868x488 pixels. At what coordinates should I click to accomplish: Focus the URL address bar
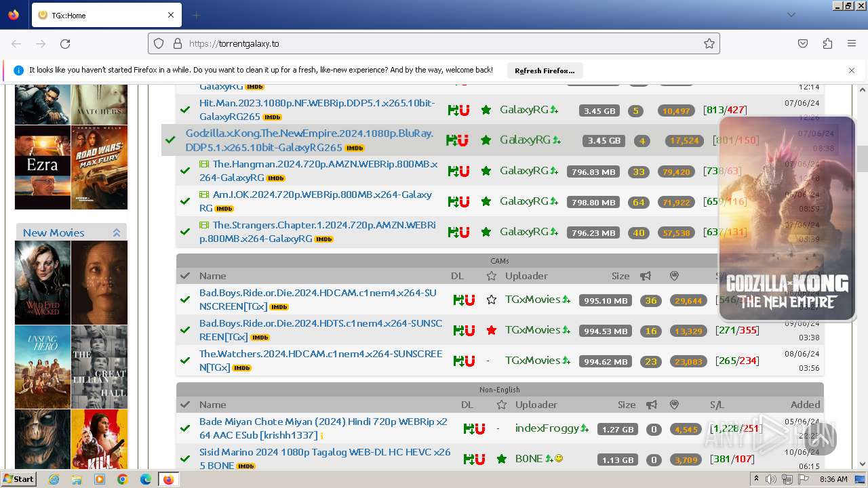coord(434,43)
